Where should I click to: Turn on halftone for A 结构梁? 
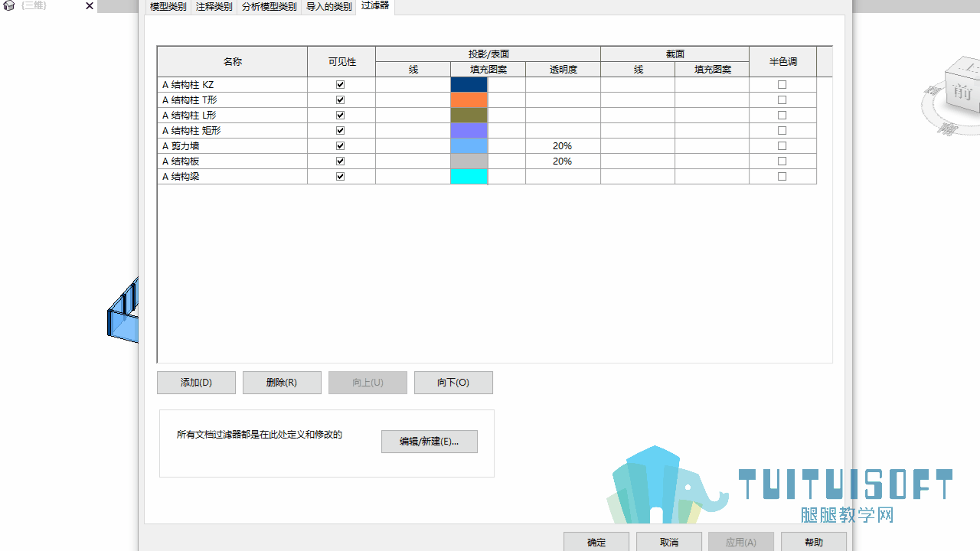coord(782,177)
